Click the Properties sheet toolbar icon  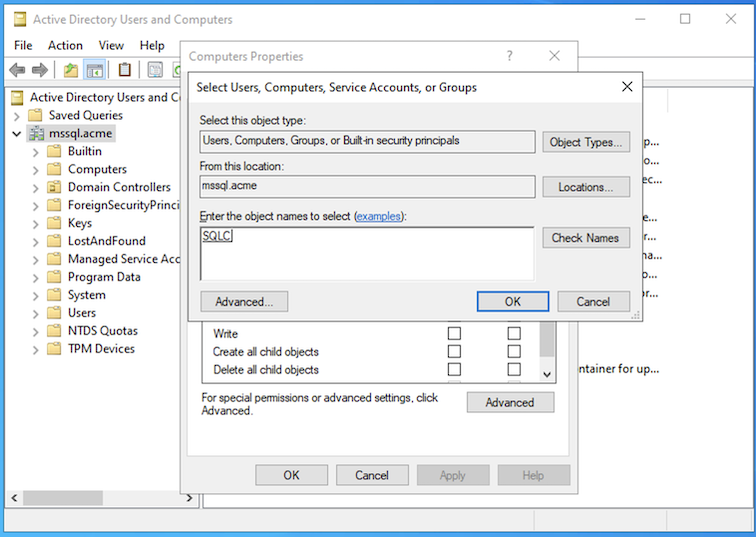click(x=155, y=70)
